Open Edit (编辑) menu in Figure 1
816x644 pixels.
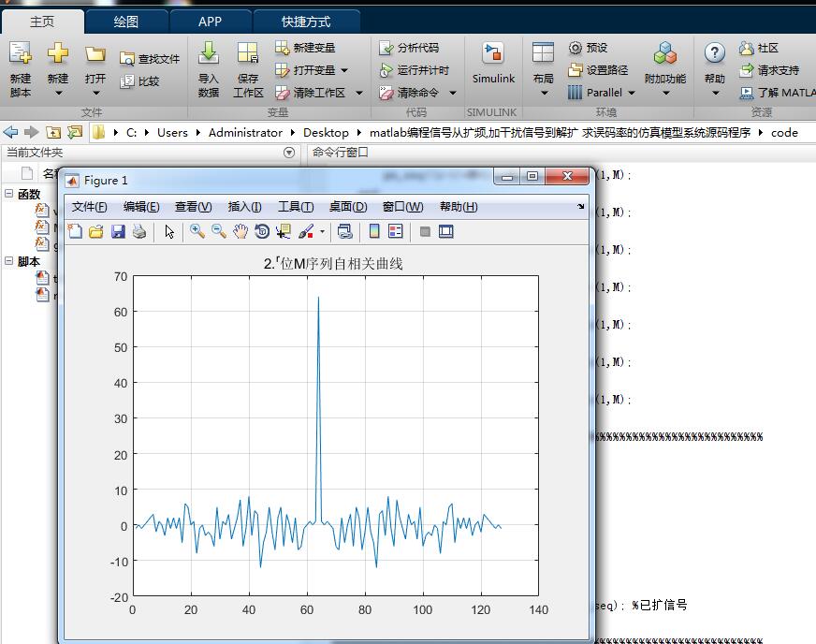tap(141, 207)
